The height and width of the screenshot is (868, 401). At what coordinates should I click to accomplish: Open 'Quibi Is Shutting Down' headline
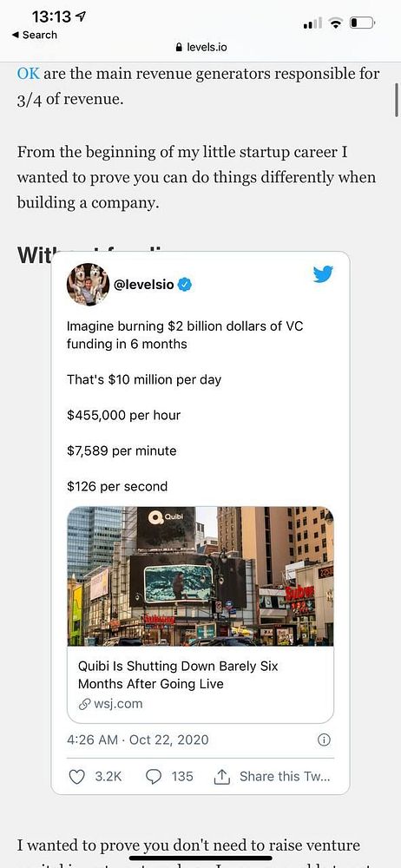[x=178, y=674]
